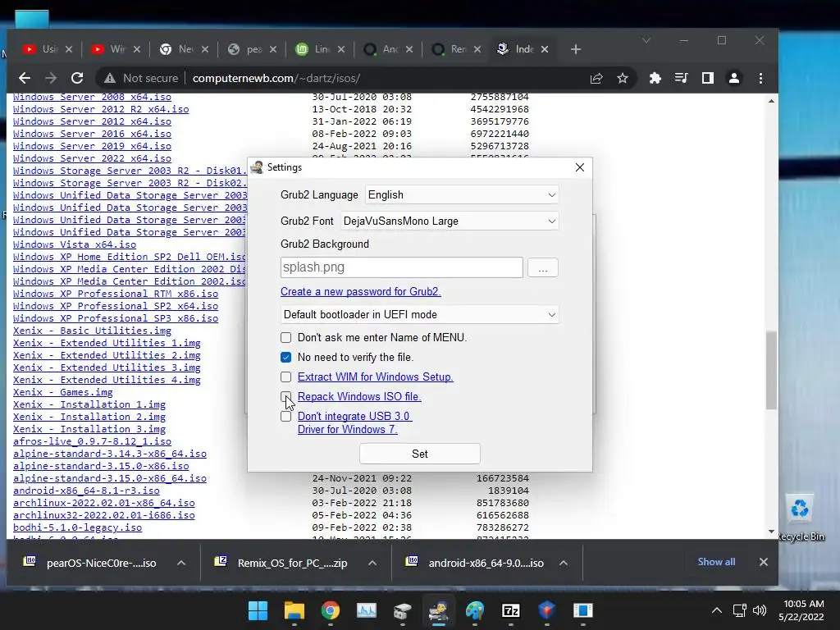This screenshot has height=630, width=840.
Task: Close the first YouTube tab
Action: point(69,49)
